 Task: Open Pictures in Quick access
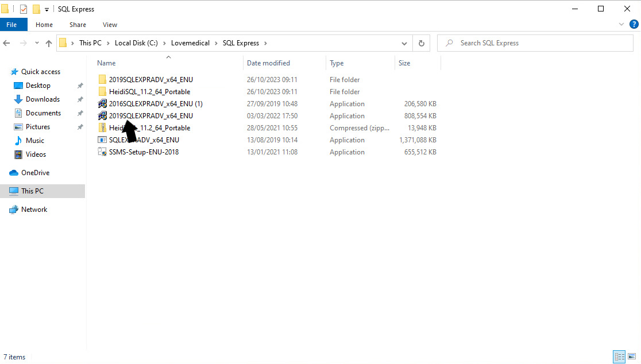coord(37,127)
